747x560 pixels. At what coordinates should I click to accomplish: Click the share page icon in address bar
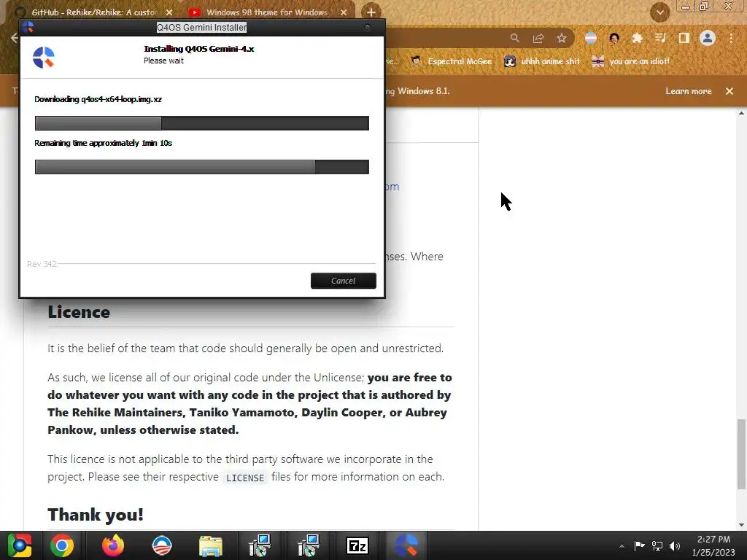538,38
